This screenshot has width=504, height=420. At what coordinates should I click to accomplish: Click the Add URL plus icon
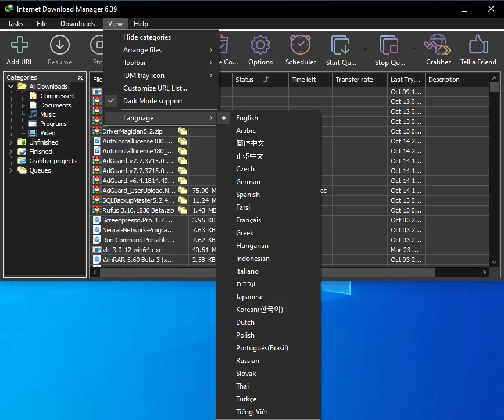(20, 45)
